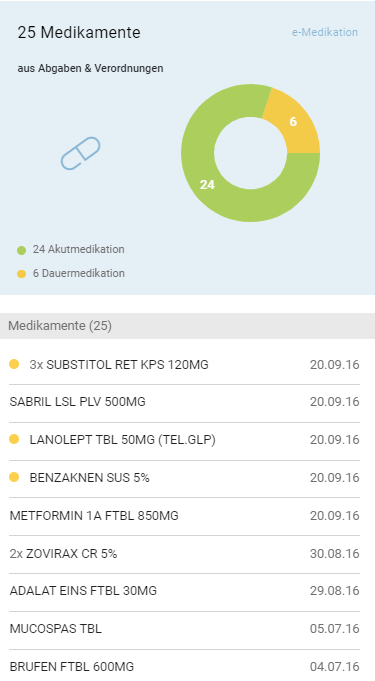This screenshot has height=681, width=375.
Task: Open METFORMIN 1A FTBL 850MG entry
Action: (184, 516)
